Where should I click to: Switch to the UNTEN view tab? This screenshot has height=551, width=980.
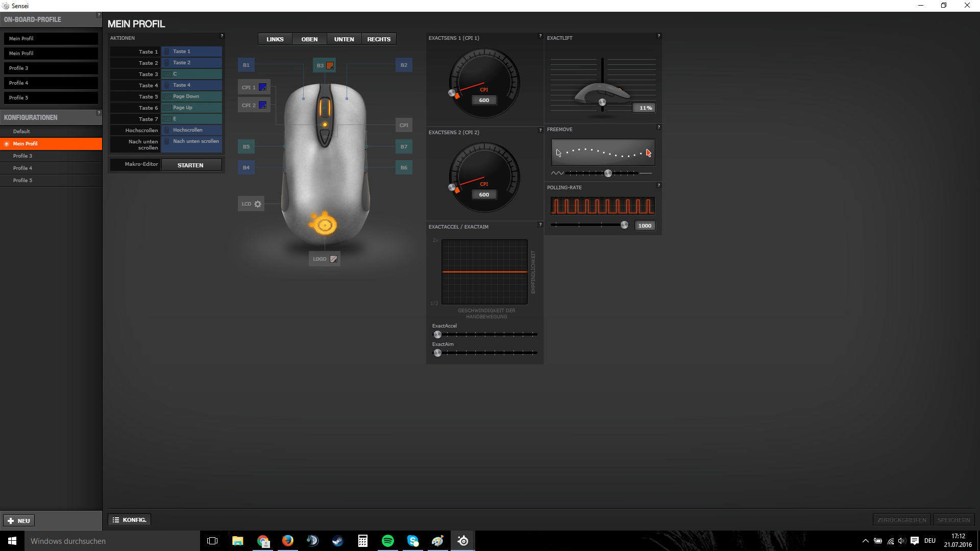(344, 39)
